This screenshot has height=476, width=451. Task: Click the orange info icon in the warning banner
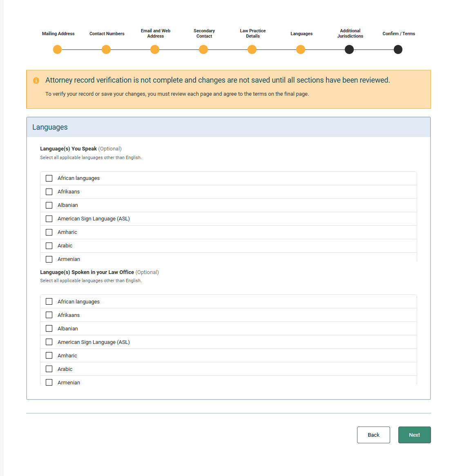(36, 81)
